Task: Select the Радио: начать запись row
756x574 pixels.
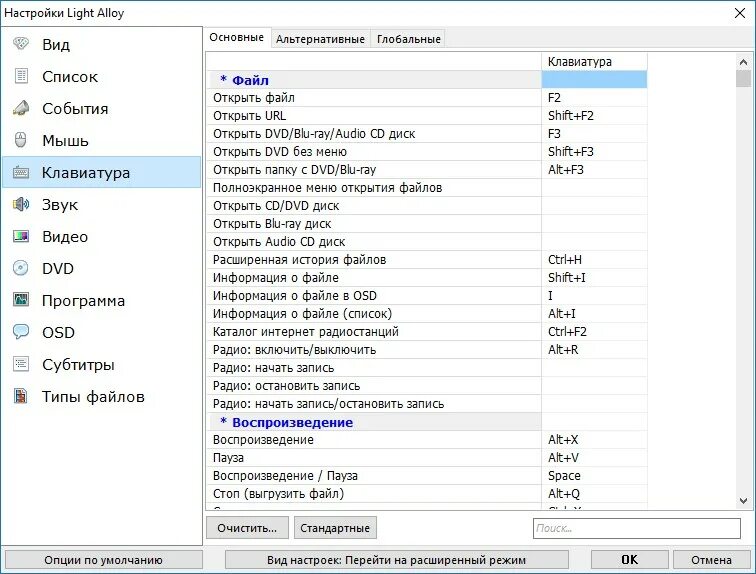Action: 427,368
